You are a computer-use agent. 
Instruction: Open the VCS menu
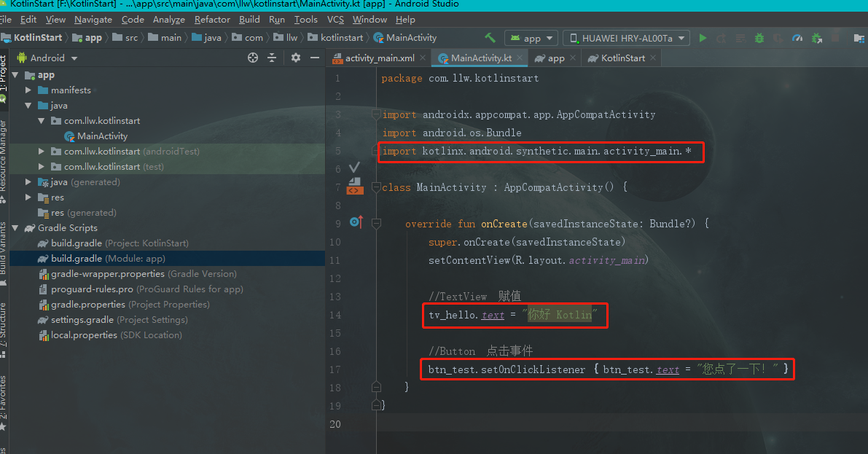click(335, 20)
